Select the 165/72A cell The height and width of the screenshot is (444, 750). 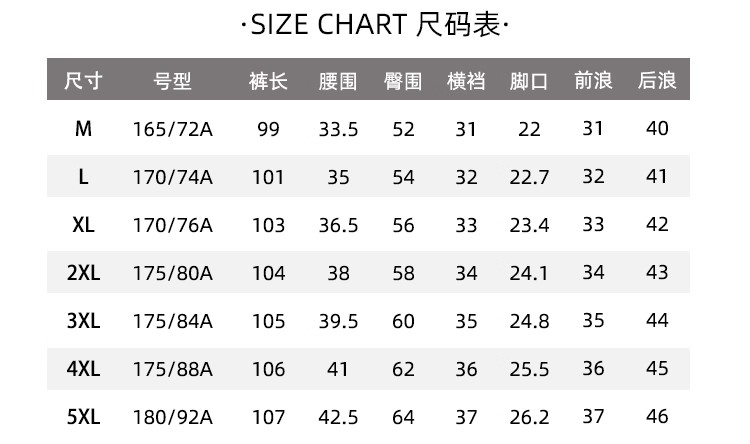coord(173,129)
